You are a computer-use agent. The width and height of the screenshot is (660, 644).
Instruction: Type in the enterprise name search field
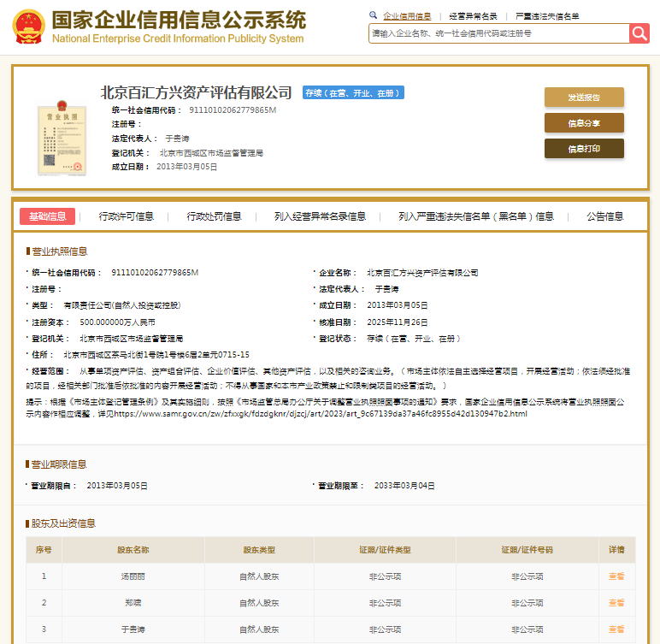pos(498,33)
